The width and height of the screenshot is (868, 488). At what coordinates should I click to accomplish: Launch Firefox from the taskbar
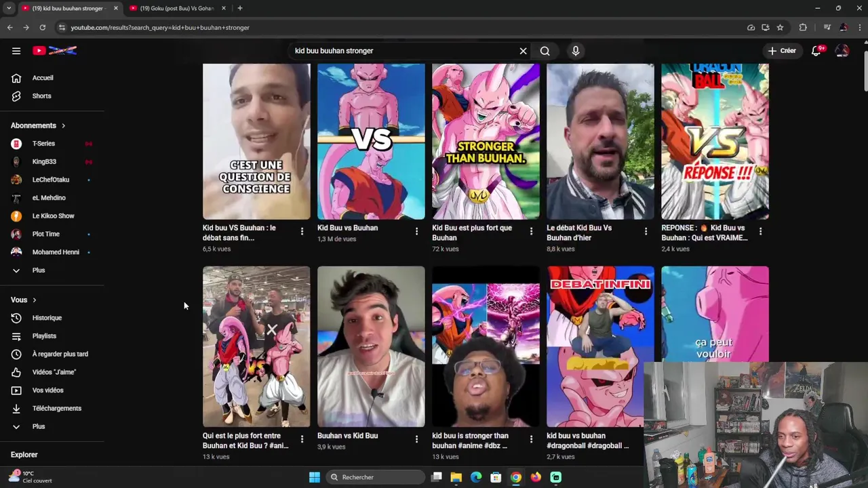point(536,477)
